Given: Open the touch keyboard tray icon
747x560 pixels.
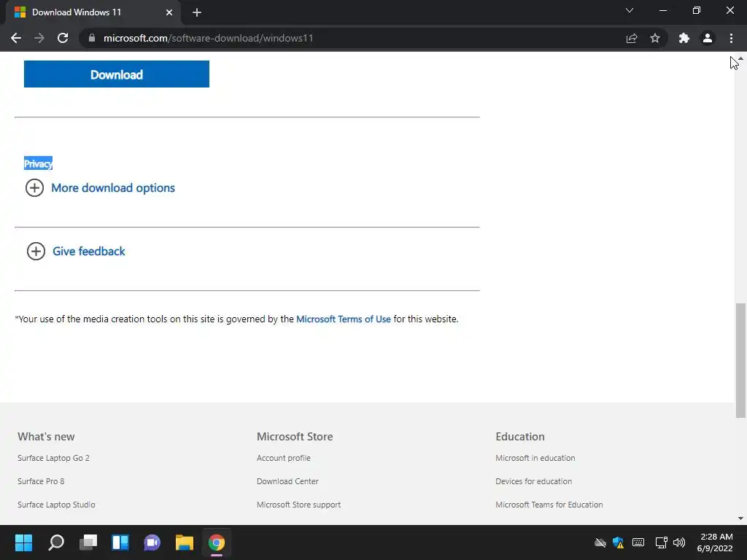Looking at the screenshot, I should pos(638,542).
